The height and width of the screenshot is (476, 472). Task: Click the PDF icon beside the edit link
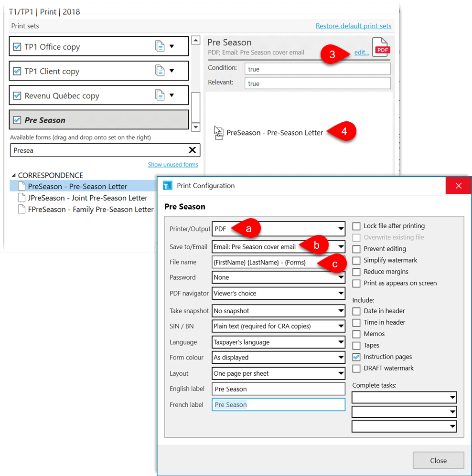click(381, 47)
